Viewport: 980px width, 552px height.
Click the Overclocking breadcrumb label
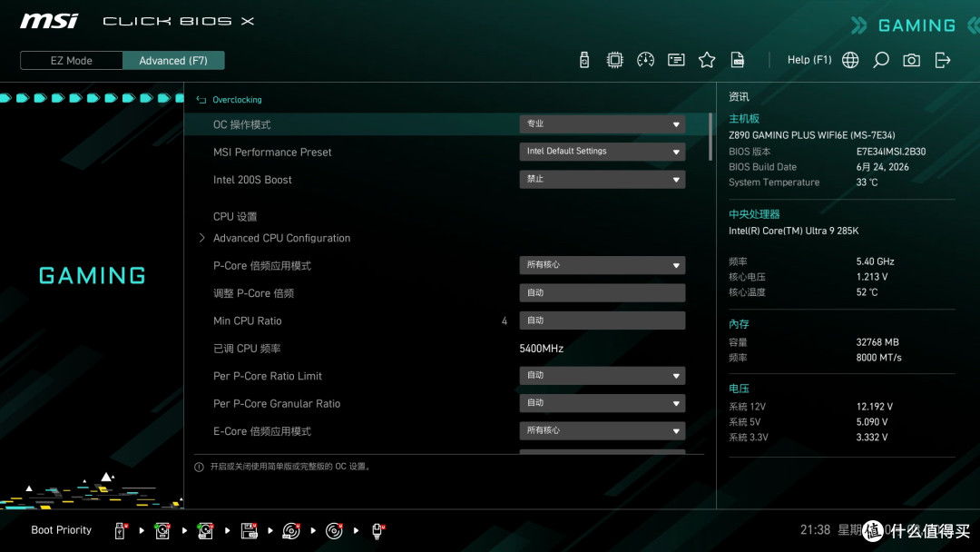(237, 100)
